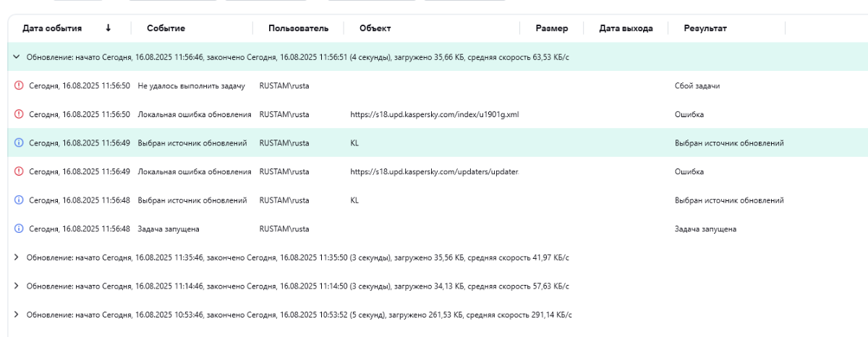Open the s18.upd.kaspersky.com/index/u1901g.xml URL

point(435,114)
